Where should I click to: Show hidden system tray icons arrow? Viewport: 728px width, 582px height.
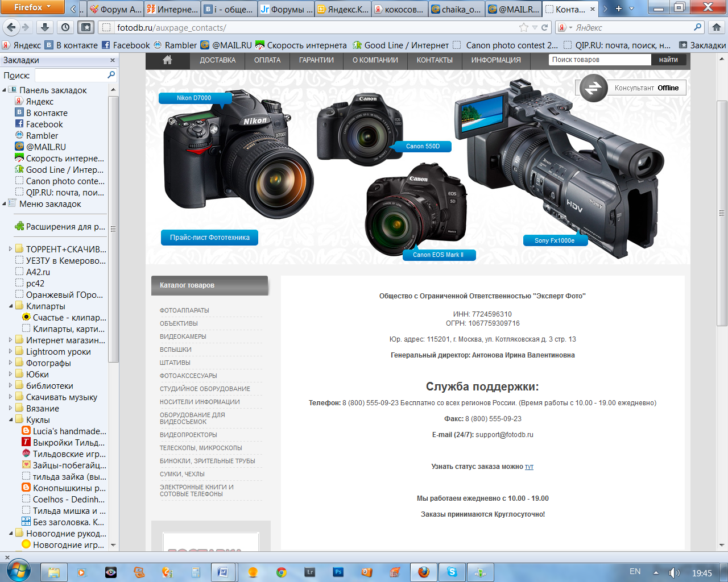coord(656,572)
